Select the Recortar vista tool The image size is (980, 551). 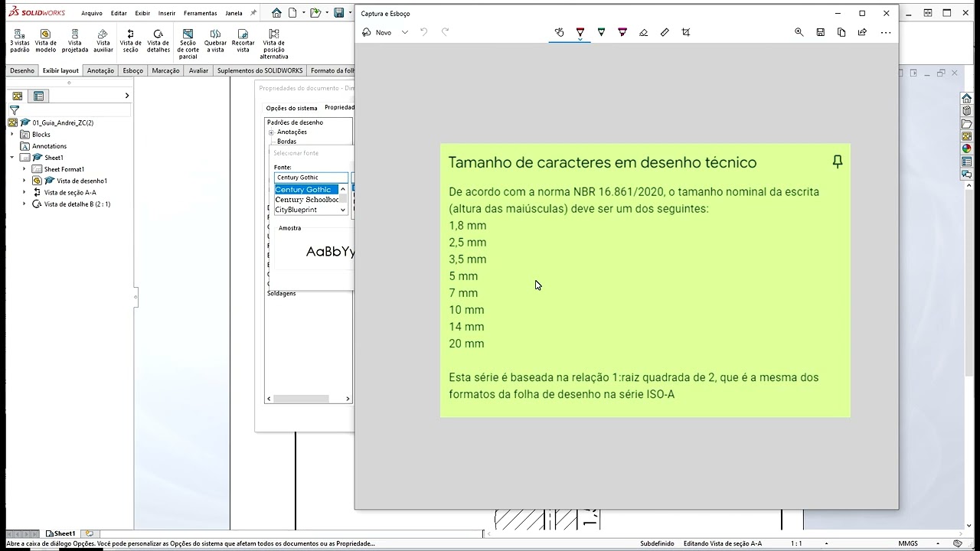(x=243, y=41)
